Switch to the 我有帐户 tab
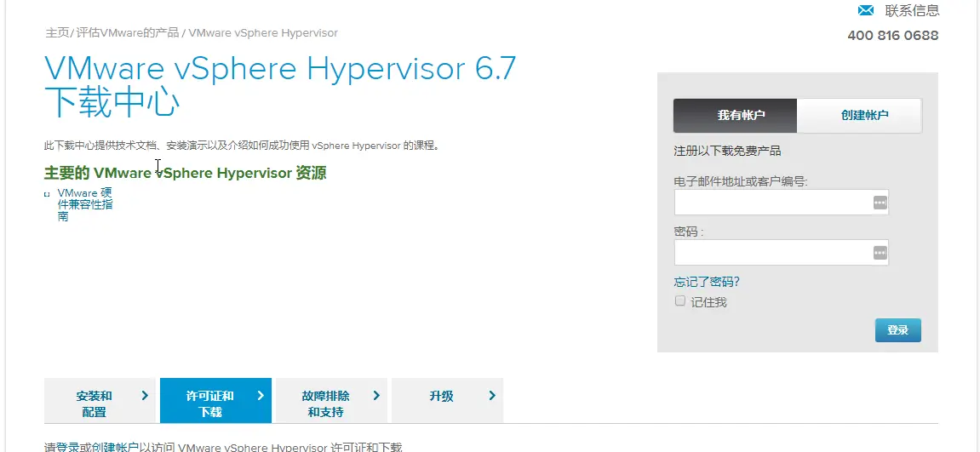980x452 pixels. click(x=735, y=115)
